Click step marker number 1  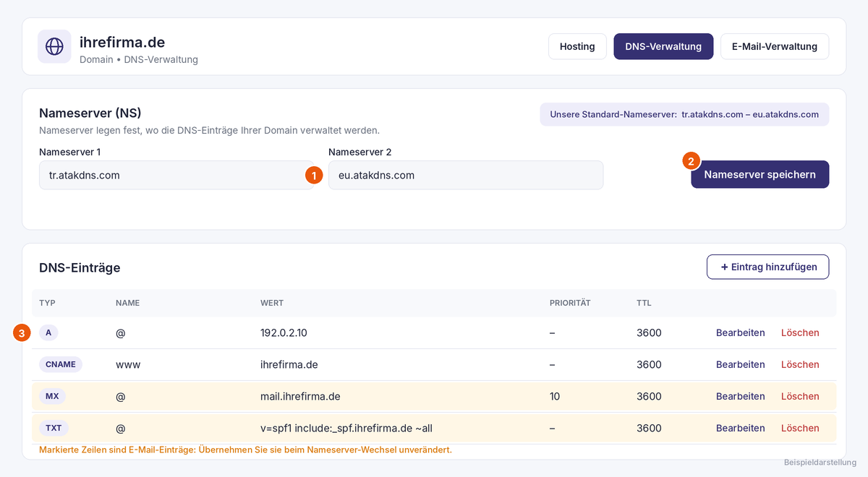pos(313,175)
